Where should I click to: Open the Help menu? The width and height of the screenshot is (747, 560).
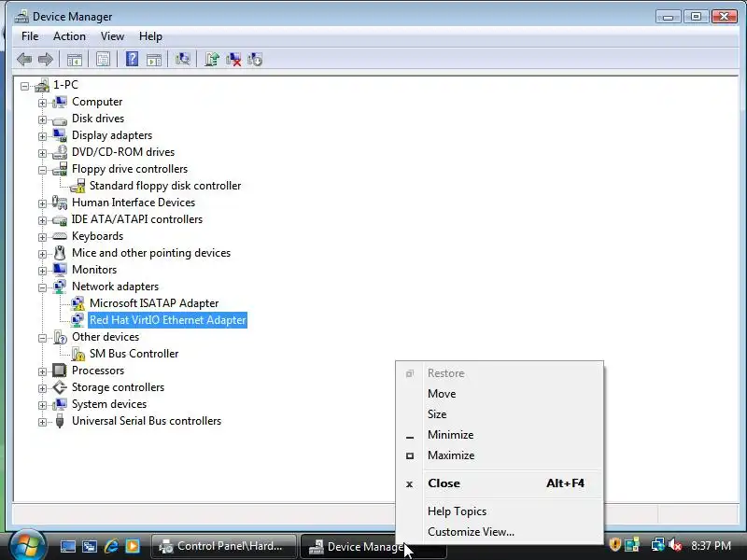coord(150,36)
